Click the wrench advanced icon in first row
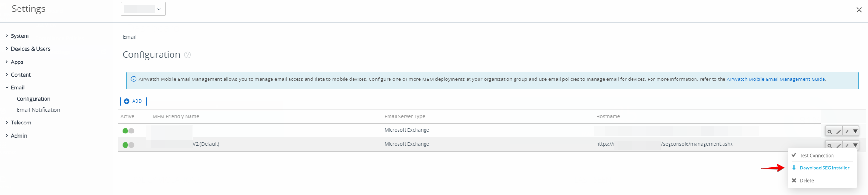This screenshot has height=195, width=868. pyautogui.click(x=847, y=132)
